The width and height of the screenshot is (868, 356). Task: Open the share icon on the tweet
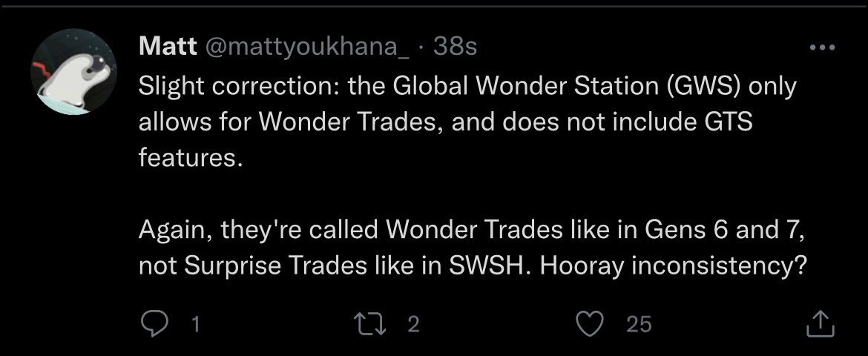click(x=820, y=323)
